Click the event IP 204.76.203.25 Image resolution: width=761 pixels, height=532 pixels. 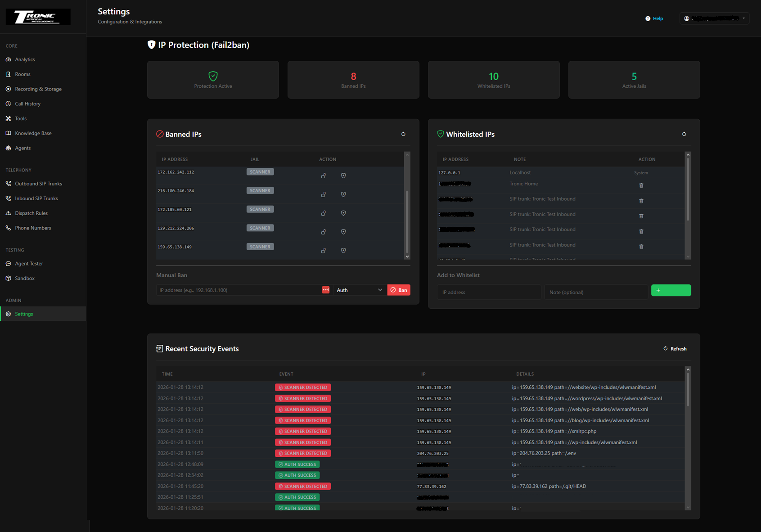pyautogui.click(x=432, y=453)
